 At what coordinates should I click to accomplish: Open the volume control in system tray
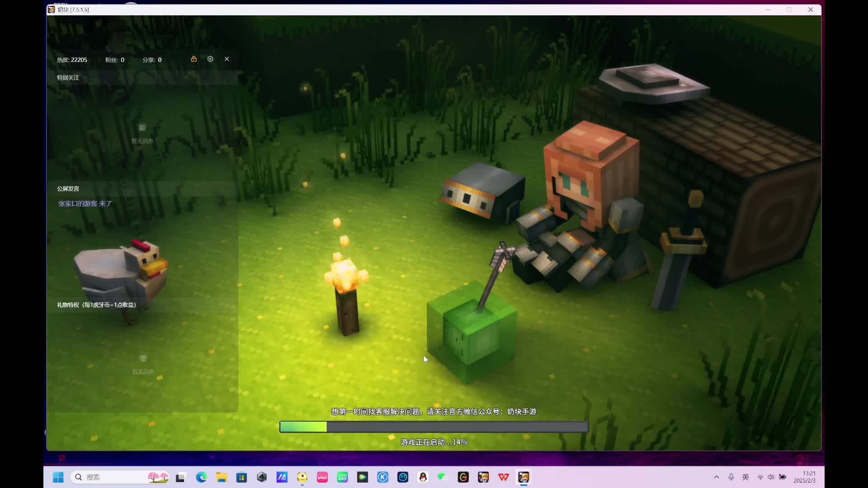click(x=771, y=477)
